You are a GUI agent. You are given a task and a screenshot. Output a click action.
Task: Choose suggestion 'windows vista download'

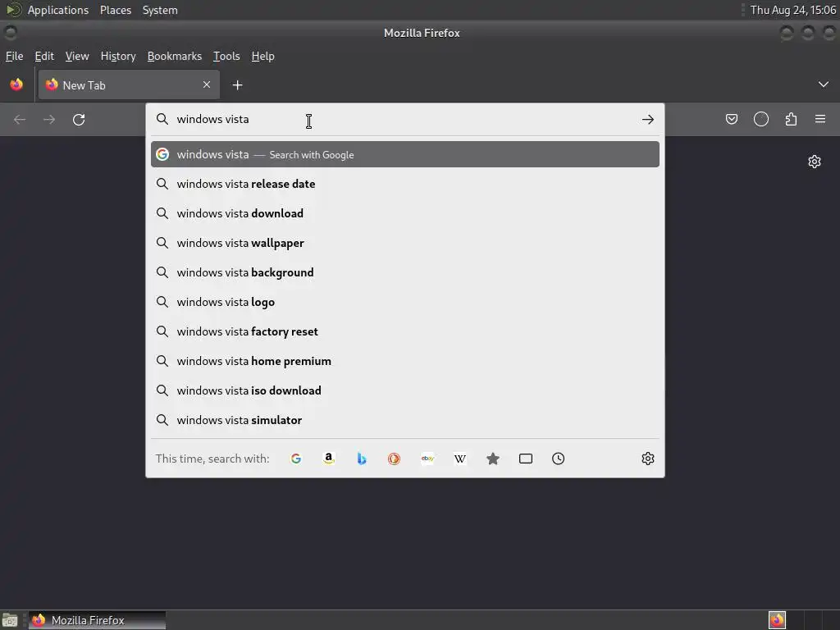point(405,213)
